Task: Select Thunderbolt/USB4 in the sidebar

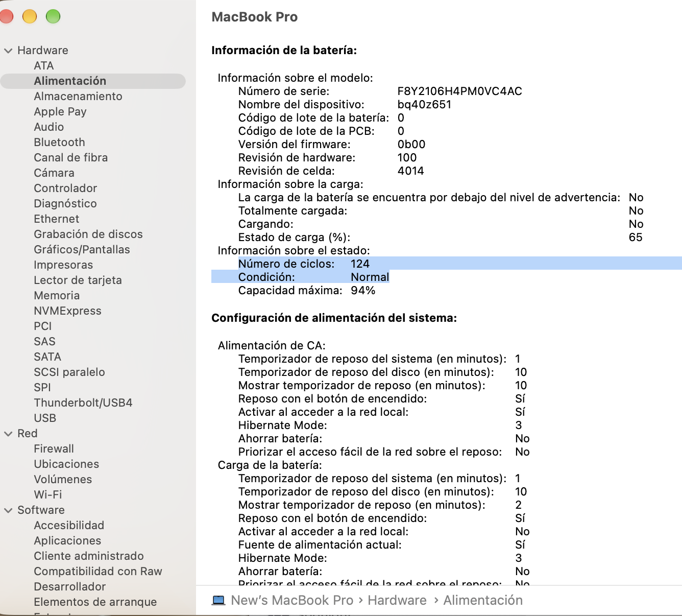Action: click(x=83, y=402)
